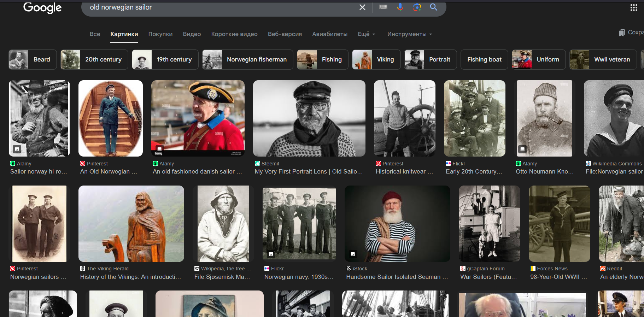
Task: Apply the Norwegian fisherman filter chip
Action: coord(247,60)
